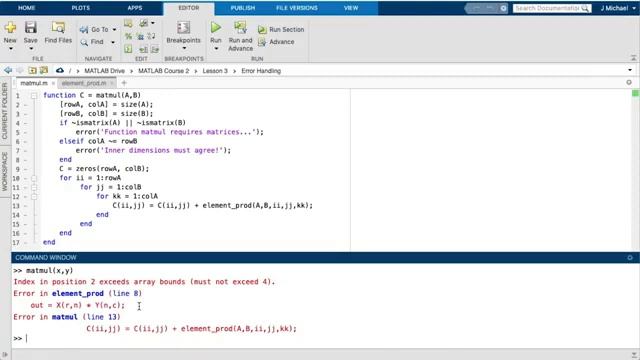
Task: Open the New dropdown arrow
Action: tap(11, 49)
